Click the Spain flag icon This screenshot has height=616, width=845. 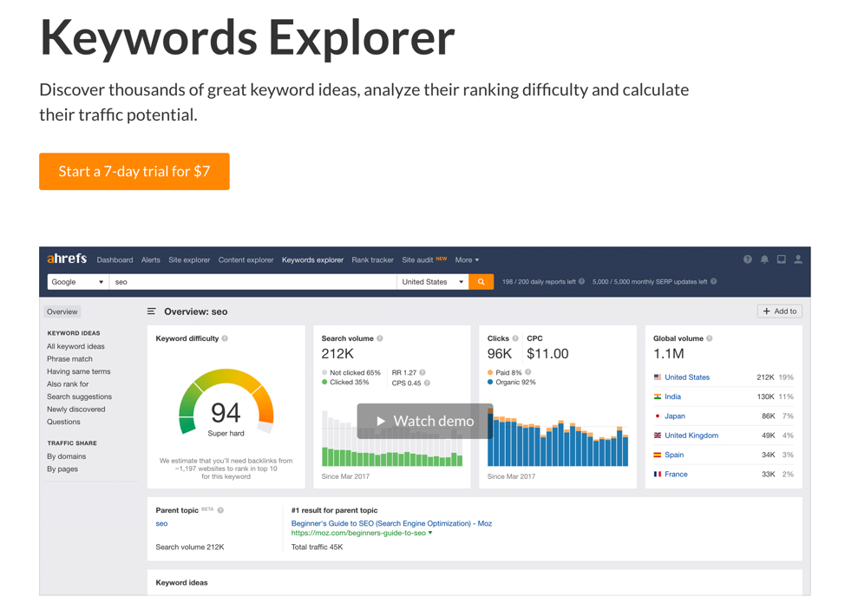click(658, 455)
